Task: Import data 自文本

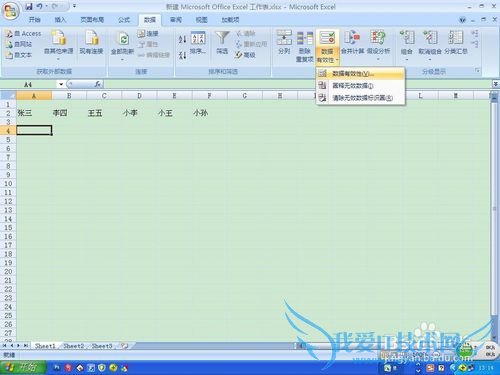Action: point(19,55)
